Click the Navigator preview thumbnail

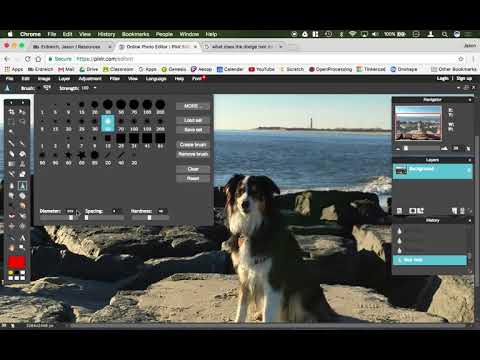(x=418, y=123)
